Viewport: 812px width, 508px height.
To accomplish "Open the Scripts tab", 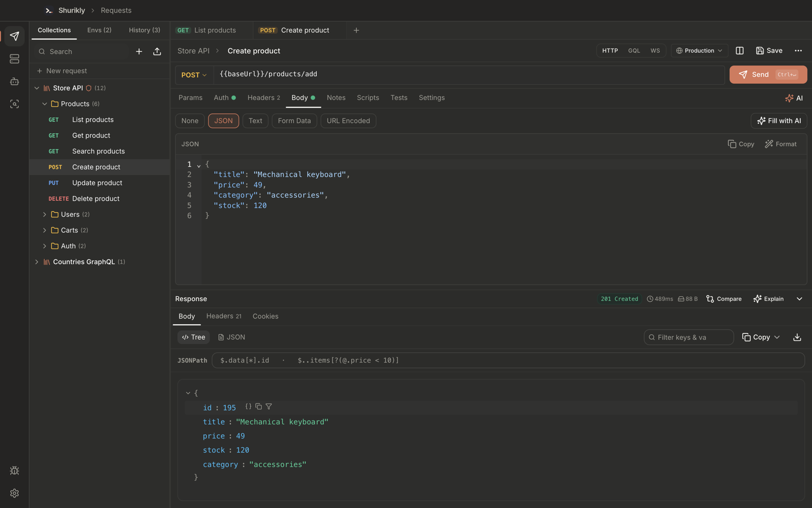I will (x=368, y=98).
